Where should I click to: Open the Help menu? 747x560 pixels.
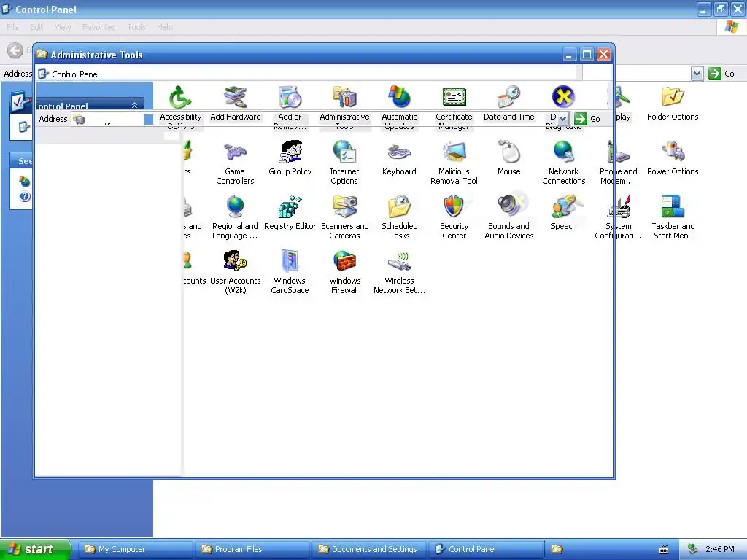[x=164, y=27]
